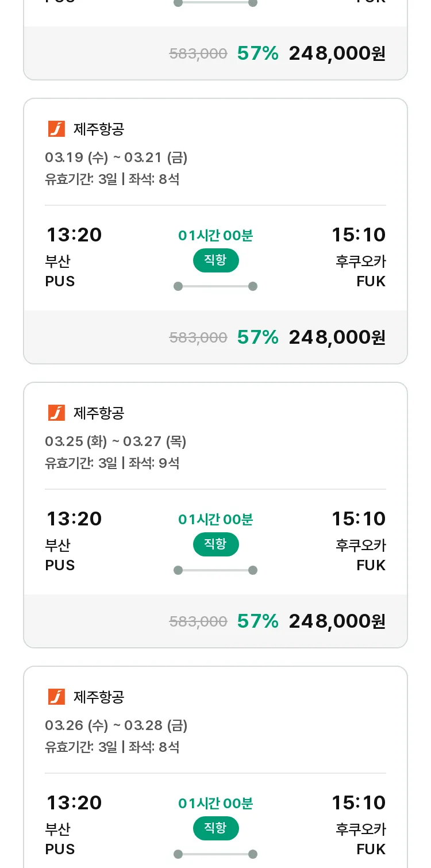Screen dimensions: 431x868
Task: Tap the 13:20 departure time on the 03.25 flight
Action: (74, 519)
